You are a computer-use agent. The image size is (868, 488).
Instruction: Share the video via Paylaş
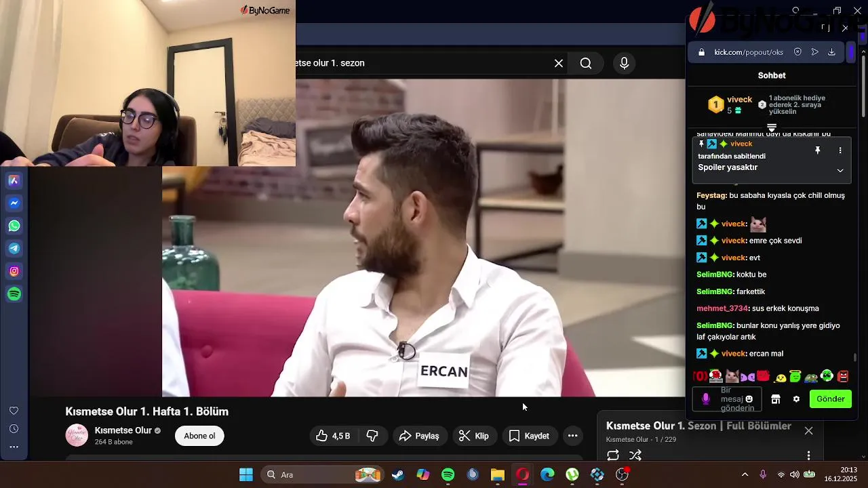[419, 436]
